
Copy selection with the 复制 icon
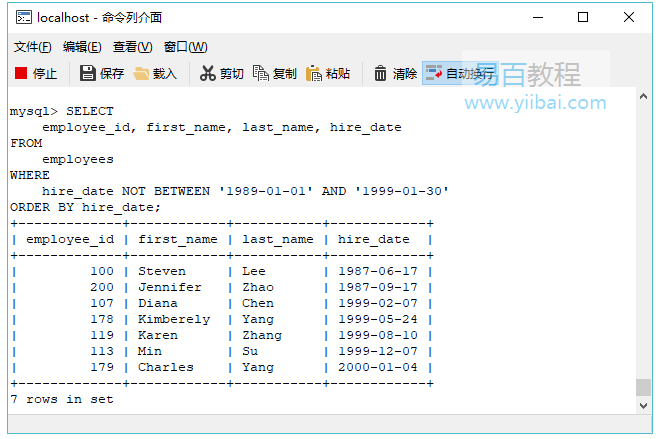(x=261, y=73)
